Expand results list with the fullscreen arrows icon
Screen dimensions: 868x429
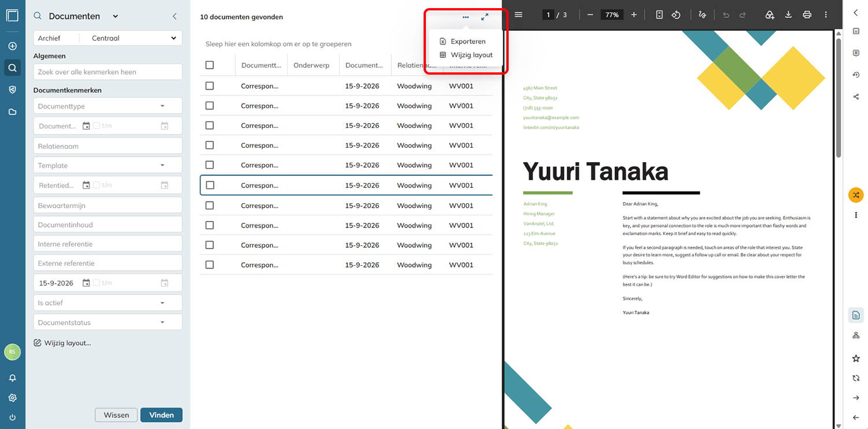coord(485,17)
